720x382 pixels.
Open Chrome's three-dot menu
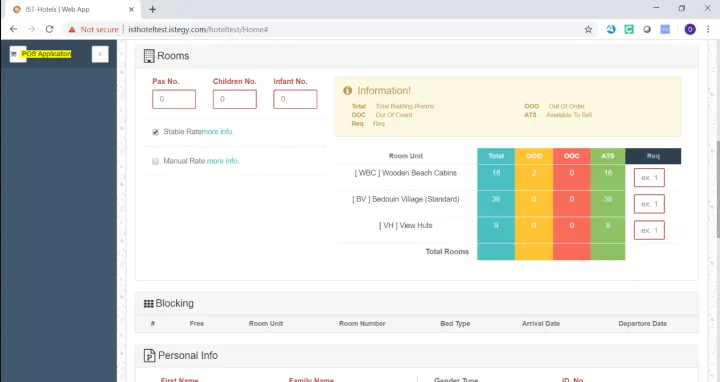coord(708,29)
